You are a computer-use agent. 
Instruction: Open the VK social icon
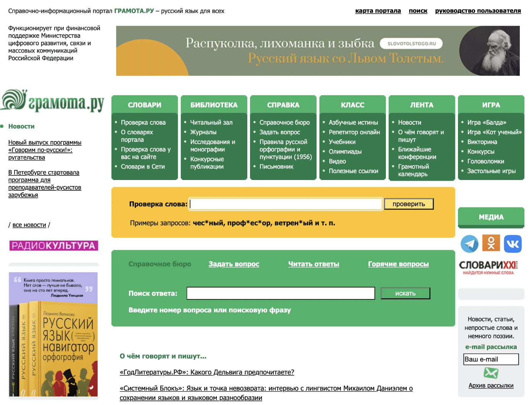[x=513, y=244]
